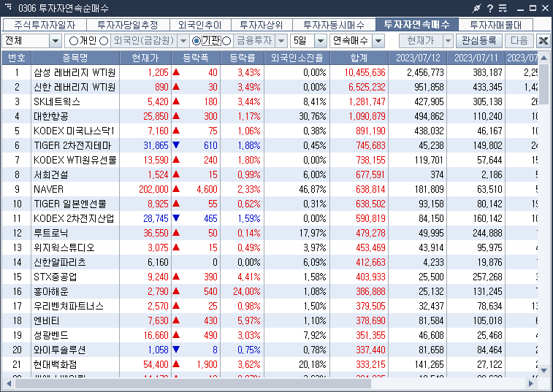Viewport: 553px width, 392px height.
Task: Click the Excel export icon next to 다음
Action: coord(543,41)
